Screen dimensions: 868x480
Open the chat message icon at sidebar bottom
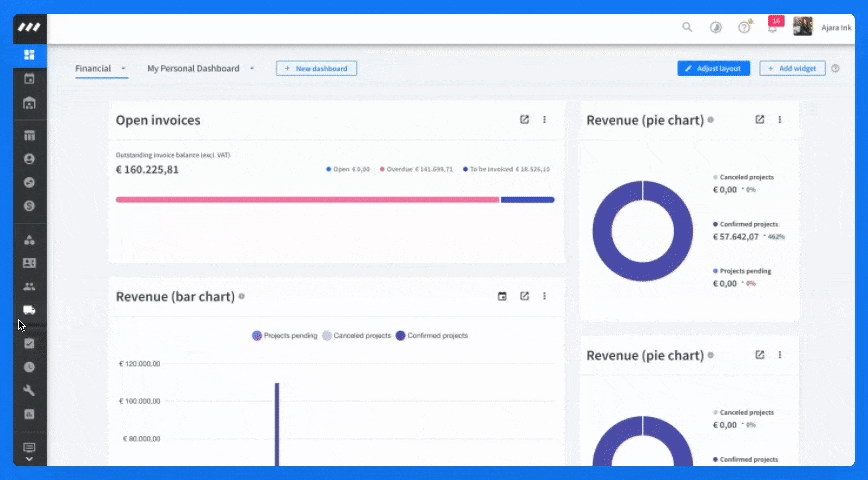(x=29, y=447)
